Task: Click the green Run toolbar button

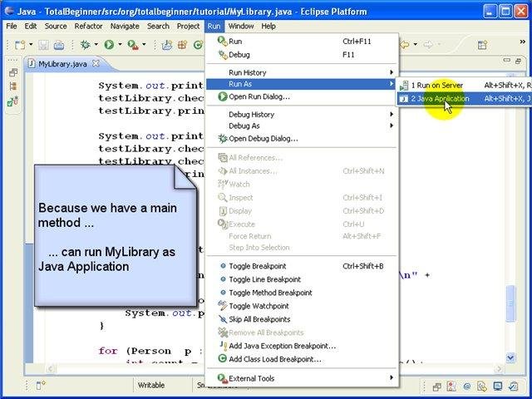Action: pyautogui.click(x=109, y=45)
